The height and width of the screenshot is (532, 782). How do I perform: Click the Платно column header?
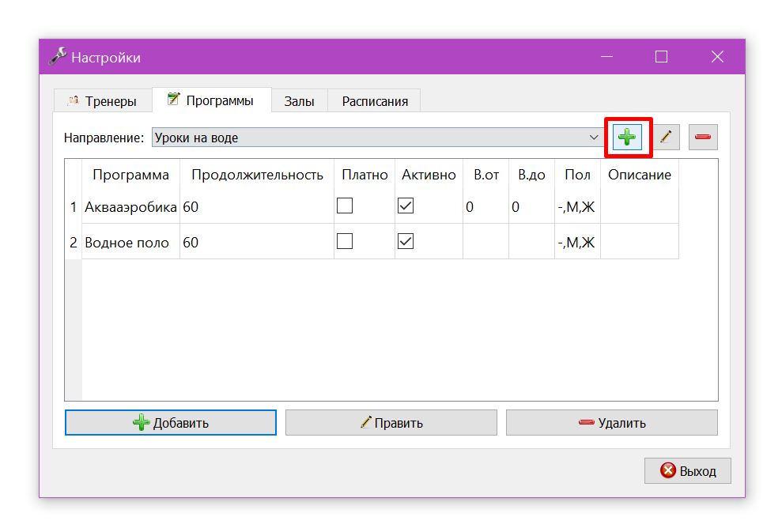(x=365, y=175)
